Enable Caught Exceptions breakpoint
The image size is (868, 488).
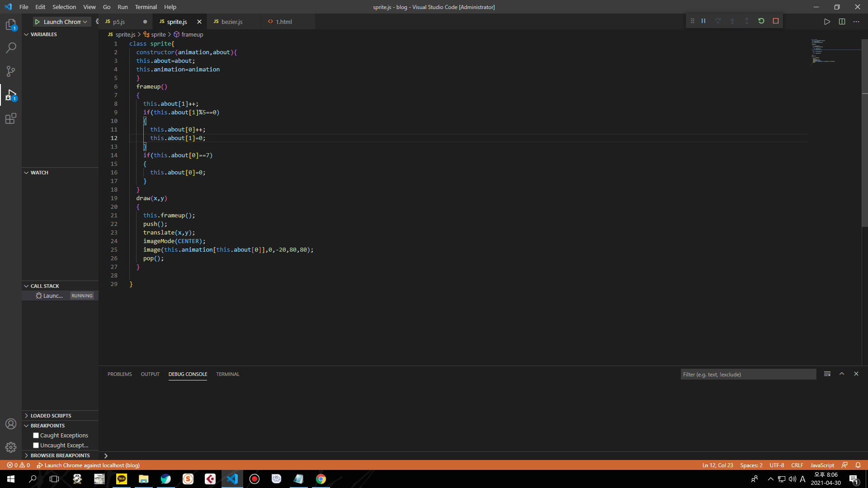point(36,436)
